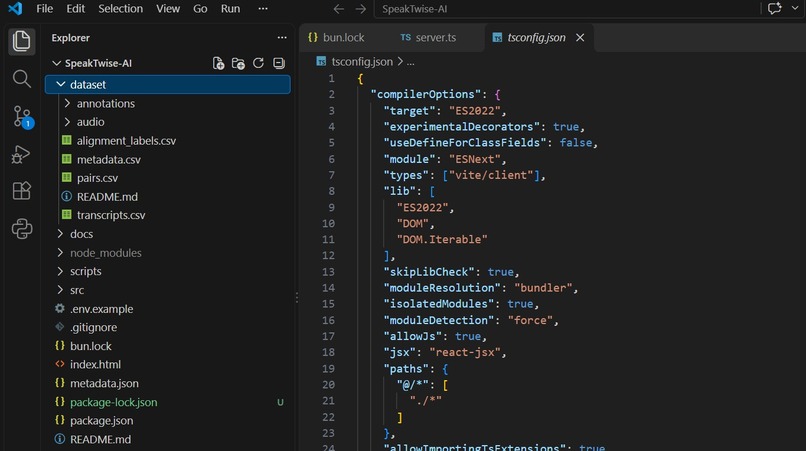Screen dimensions: 806x451
Task: Open the Selection menu
Action: tap(120, 9)
